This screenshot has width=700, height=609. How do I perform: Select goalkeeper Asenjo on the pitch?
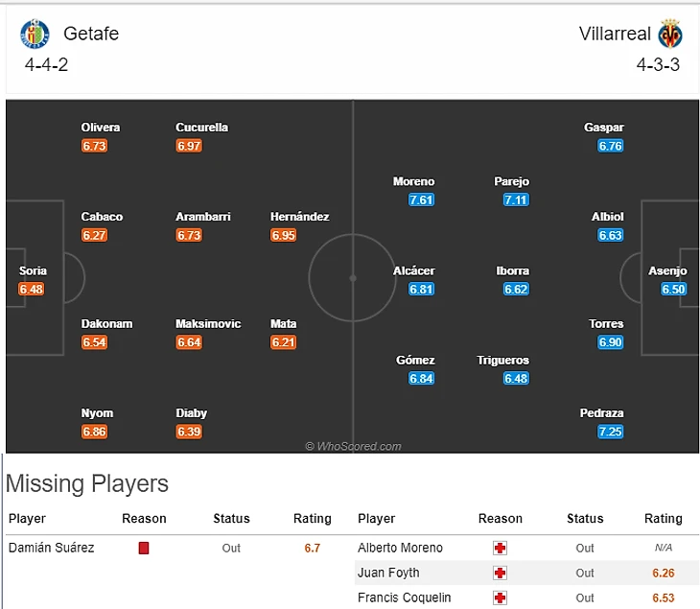[667, 270]
